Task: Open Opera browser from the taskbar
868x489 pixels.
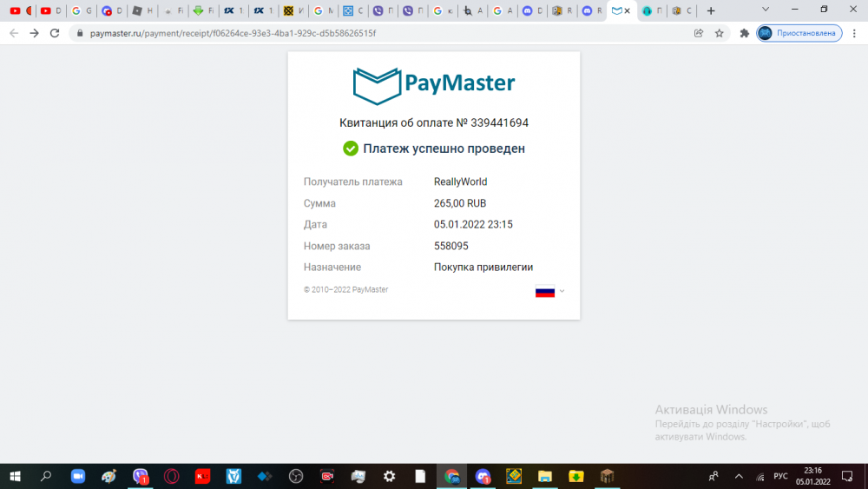Action: (172, 476)
